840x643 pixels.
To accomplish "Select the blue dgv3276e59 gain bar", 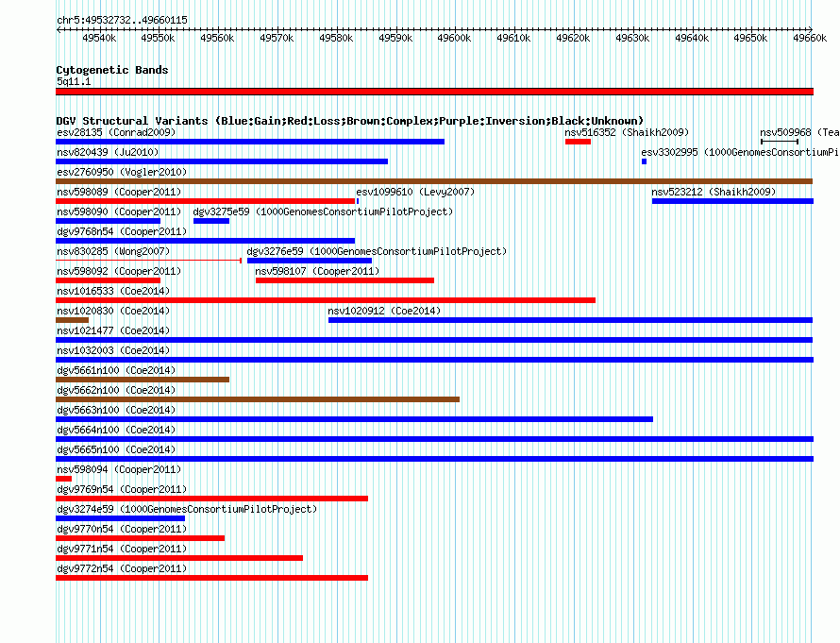I will click(x=310, y=261).
